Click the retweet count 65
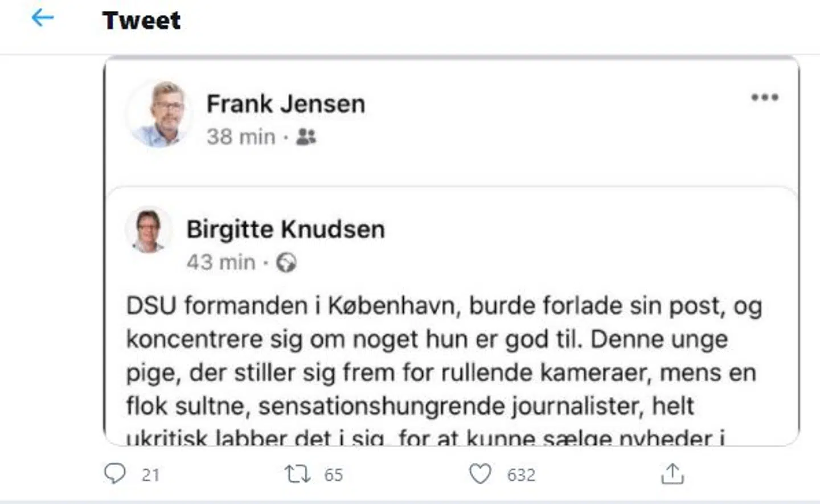This screenshot has height=504, width=820. coord(334,475)
